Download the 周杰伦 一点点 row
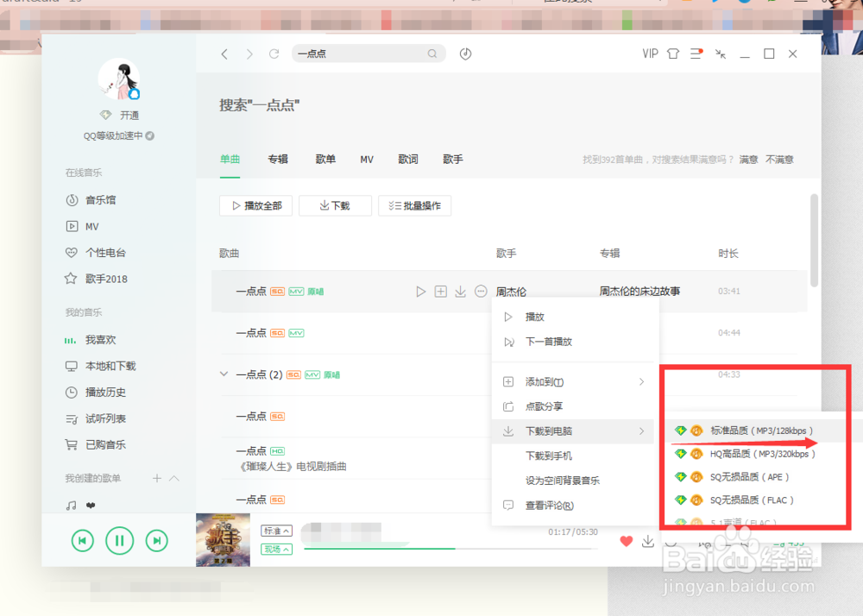Viewport: 863px width, 616px height. [461, 292]
